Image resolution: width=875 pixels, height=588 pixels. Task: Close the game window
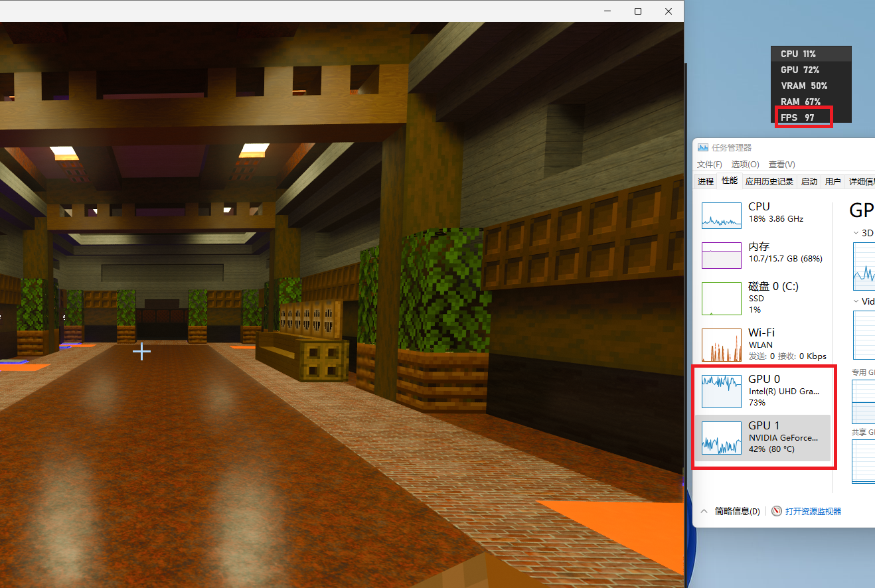pyautogui.click(x=669, y=11)
